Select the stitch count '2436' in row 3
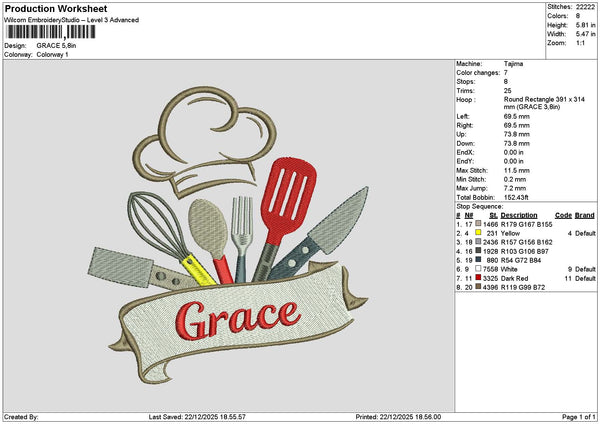600x424 pixels. [490, 242]
